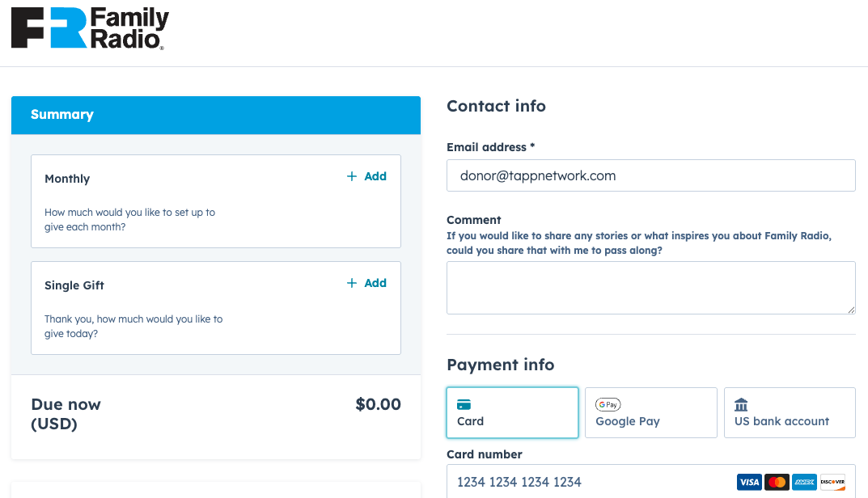Click the credit card icon in Card option
The image size is (868, 498).
point(464,404)
